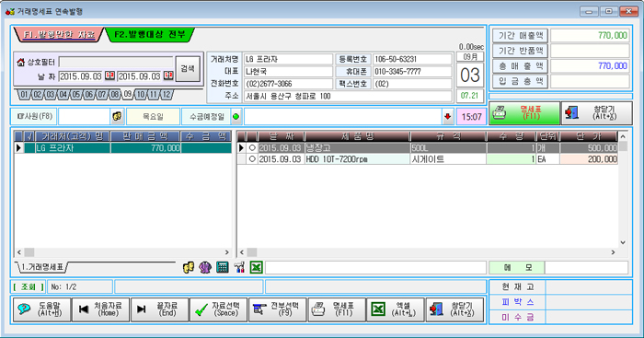This screenshot has height=338, width=644.
Task: Click the purple shirt icon in the mid toolbar
Action: click(x=205, y=268)
